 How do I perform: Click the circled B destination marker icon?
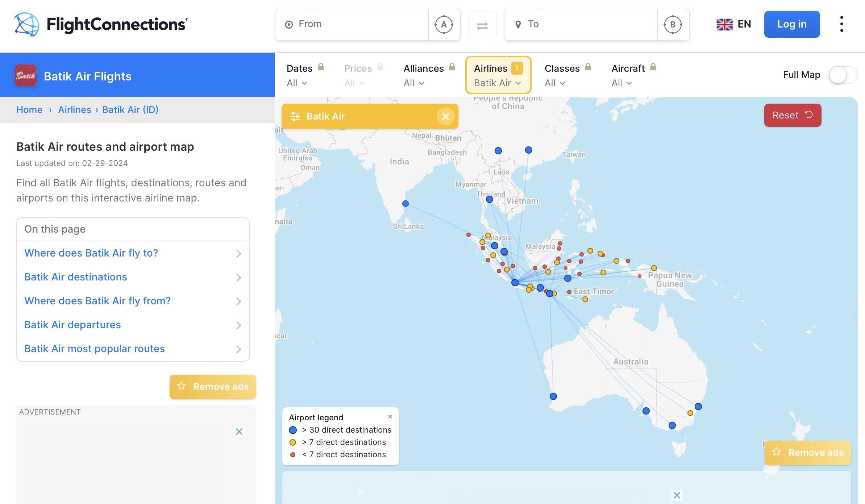pos(673,25)
